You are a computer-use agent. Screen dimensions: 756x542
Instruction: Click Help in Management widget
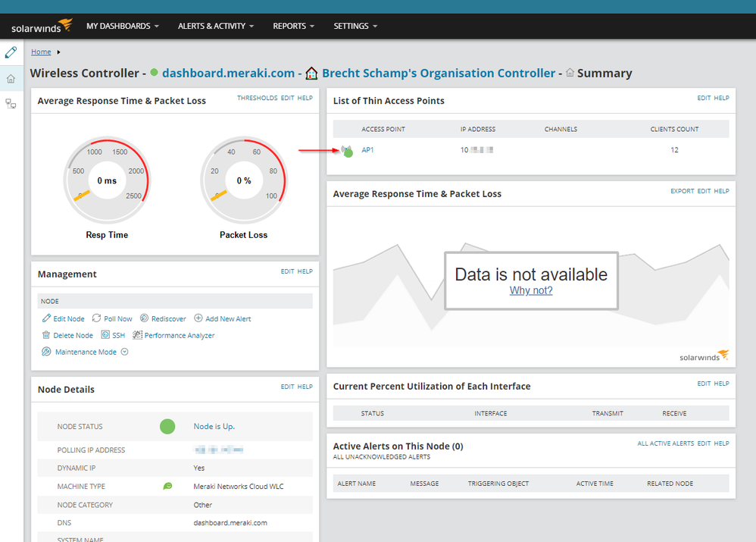(x=305, y=271)
